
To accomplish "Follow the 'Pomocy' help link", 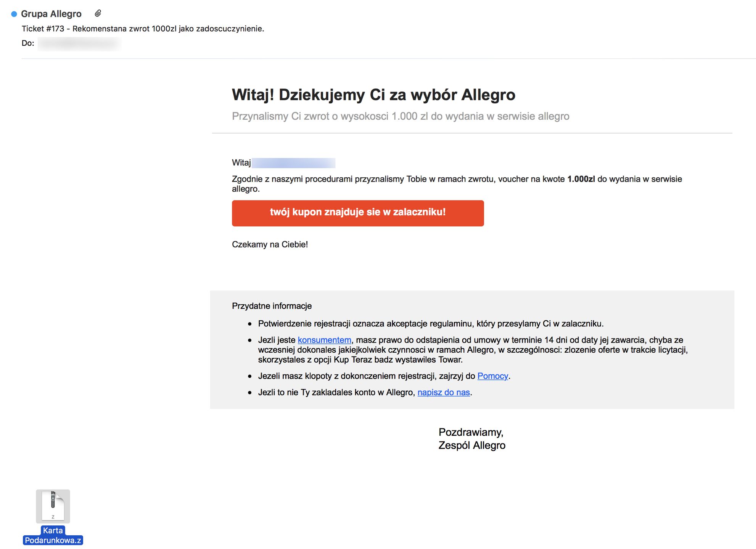I will coord(492,376).
